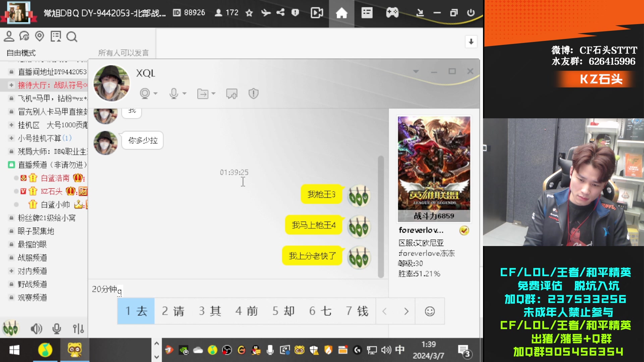This screenshot has height=362, width=644.
Task: Click the share icon in title bar
Action: tap(280, 13)
